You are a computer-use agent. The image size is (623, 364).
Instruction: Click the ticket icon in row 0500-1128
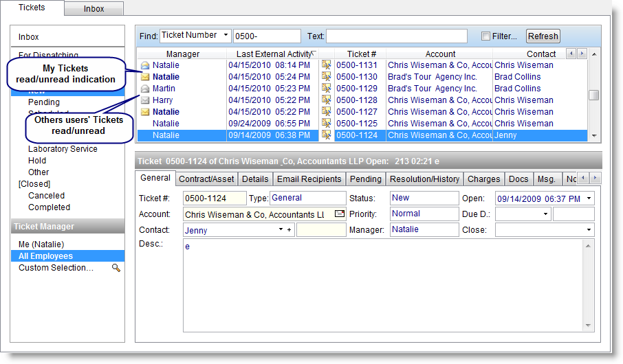coord(326,100)
